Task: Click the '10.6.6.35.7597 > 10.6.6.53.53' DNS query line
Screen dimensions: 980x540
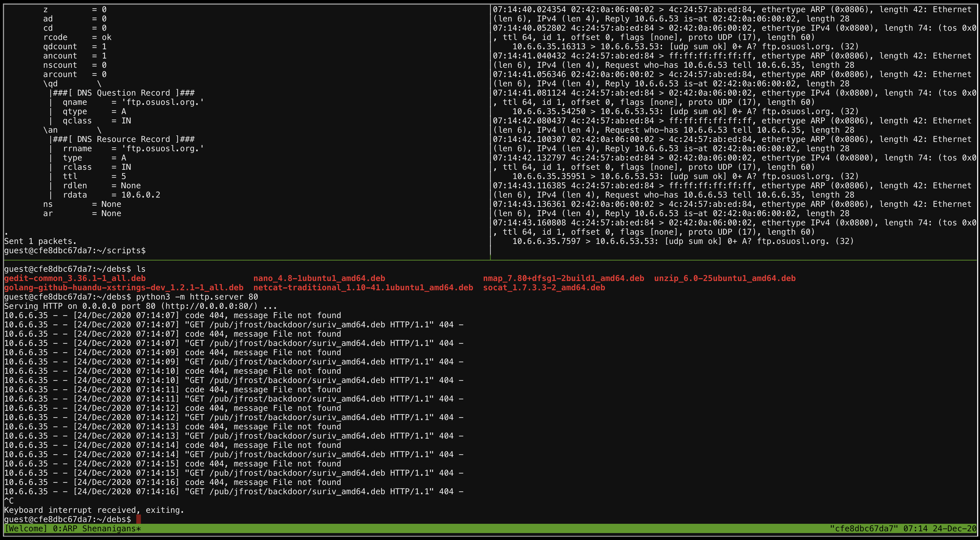Action: 683,241
